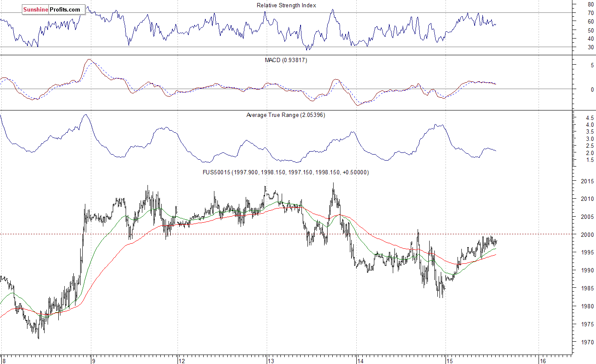
Task: Click date label 13 on time axis
Action: tap(271, 361)
